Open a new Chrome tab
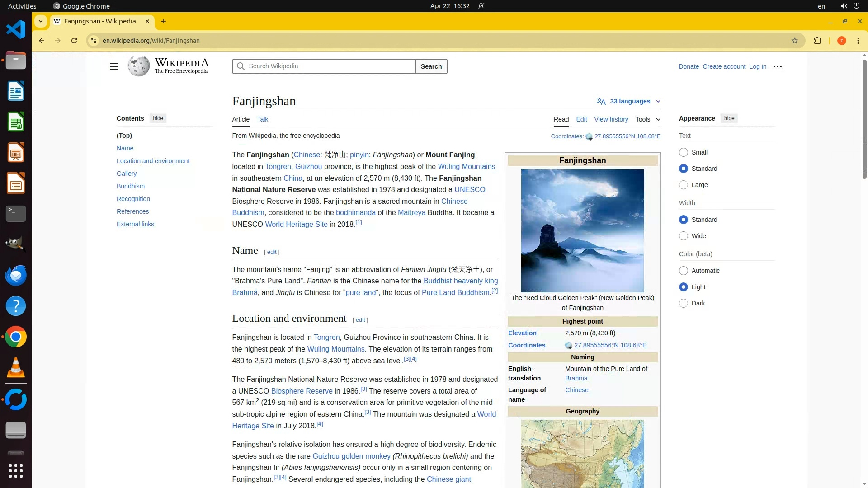This screenshot has height=488, width=868. pyautogui.click(x=164, y=21)
